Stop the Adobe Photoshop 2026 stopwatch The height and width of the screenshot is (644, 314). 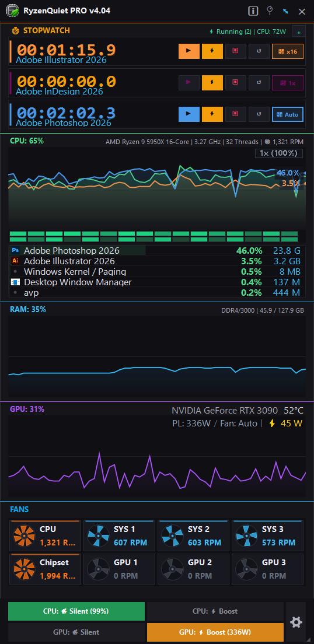[x=236, y=114]
